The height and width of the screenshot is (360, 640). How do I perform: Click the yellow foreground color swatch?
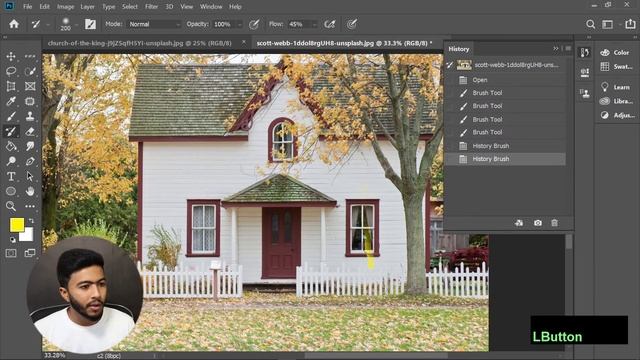(x=17, y=225)
